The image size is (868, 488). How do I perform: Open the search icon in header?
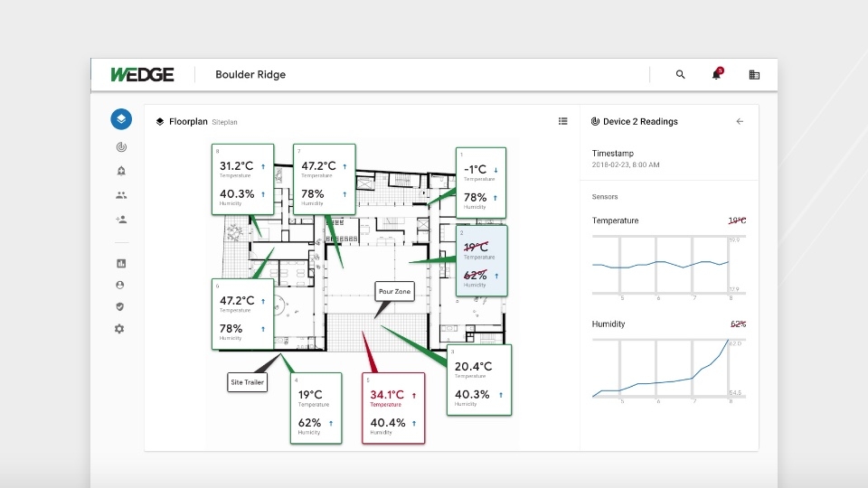click(680, 74)
